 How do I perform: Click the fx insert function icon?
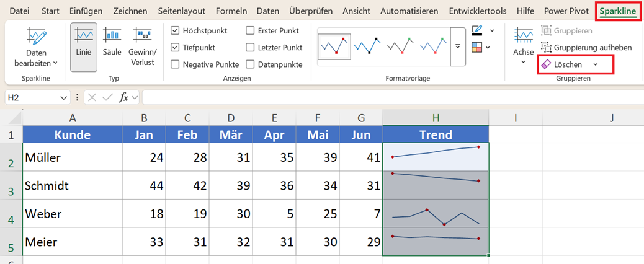coord(123,97)
